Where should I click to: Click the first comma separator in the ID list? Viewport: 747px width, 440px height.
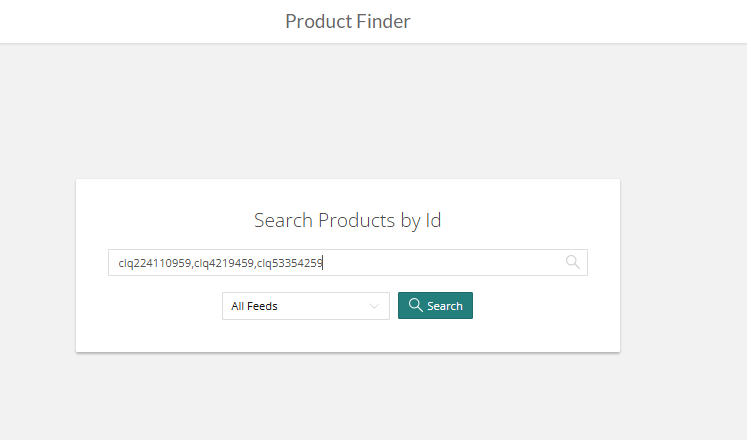click(193, 266)
